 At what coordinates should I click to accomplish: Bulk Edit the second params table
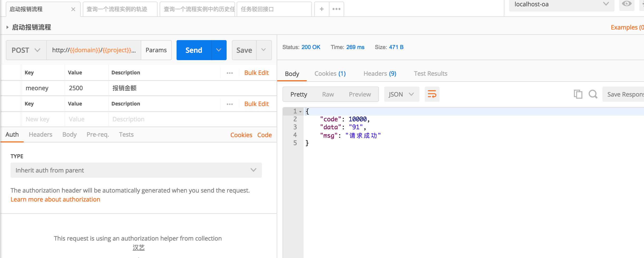coord(256,104)
